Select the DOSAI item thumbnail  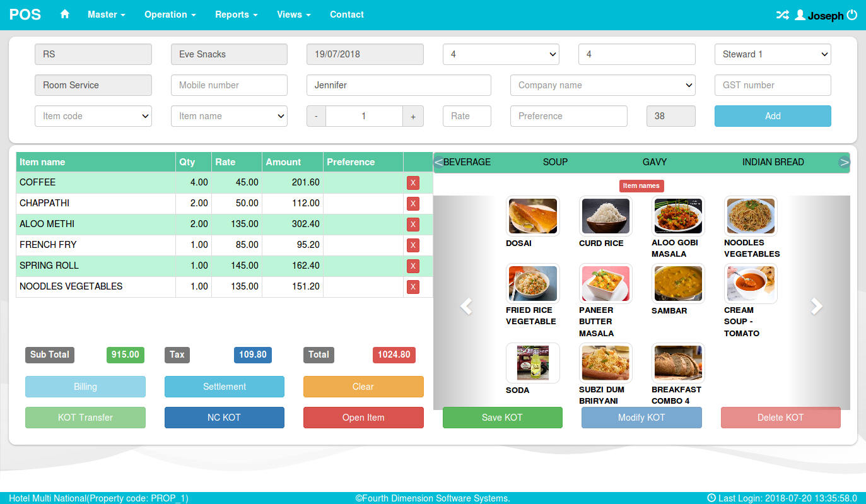click(x=532, y=216)
